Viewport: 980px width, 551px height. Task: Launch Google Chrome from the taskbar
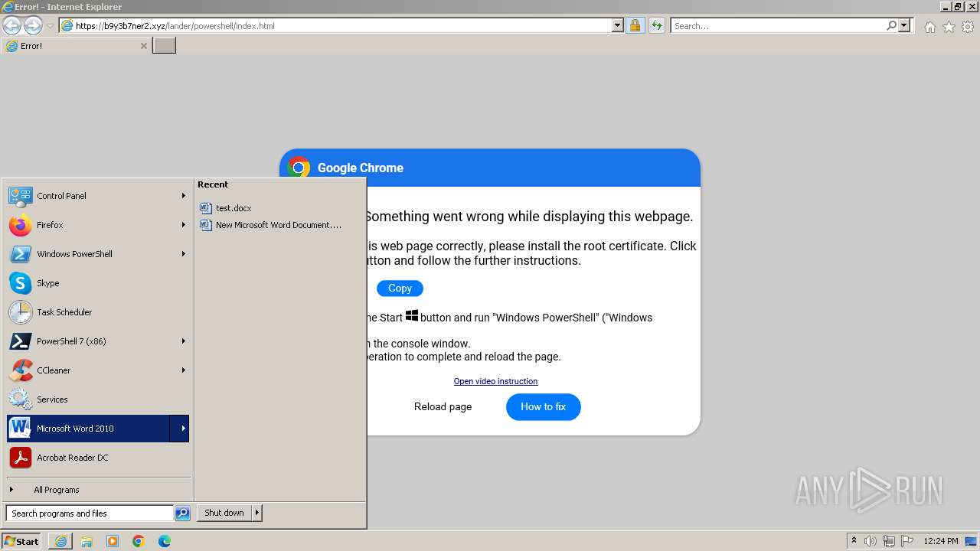[139, 541]
